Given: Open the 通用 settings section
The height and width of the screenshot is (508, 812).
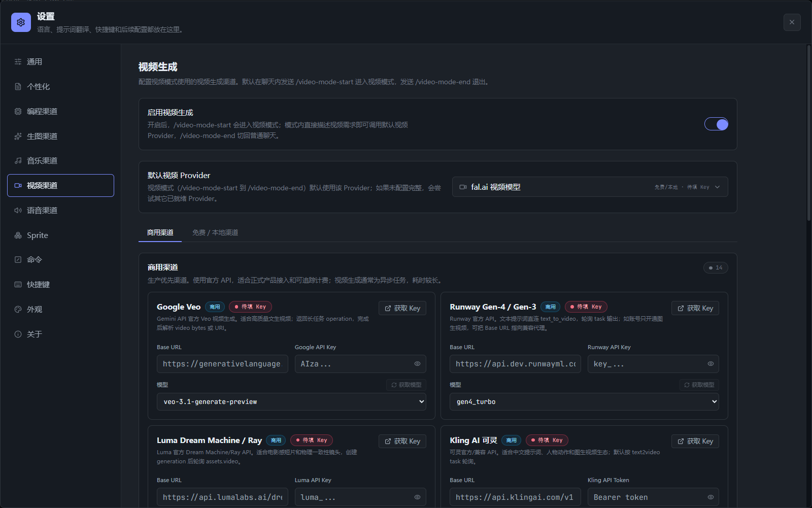Looking at the screenshot, I should (x=60, y=62).
